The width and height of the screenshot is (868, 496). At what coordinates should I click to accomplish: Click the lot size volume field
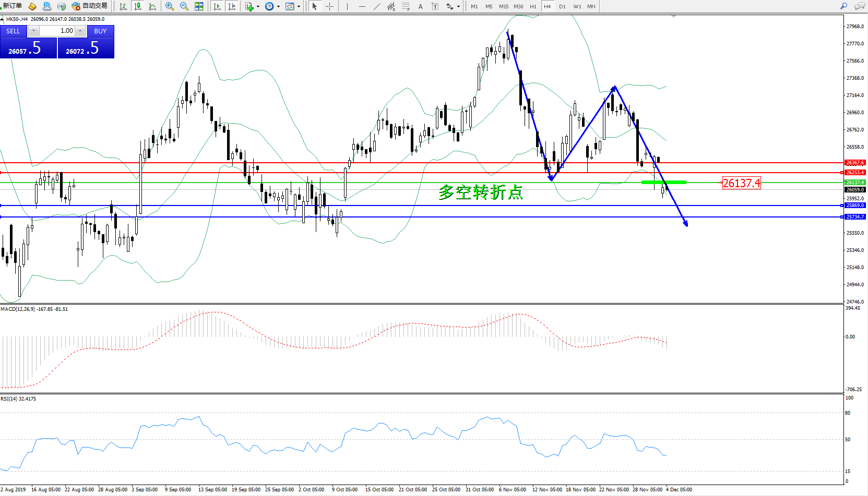coord(57,31)
